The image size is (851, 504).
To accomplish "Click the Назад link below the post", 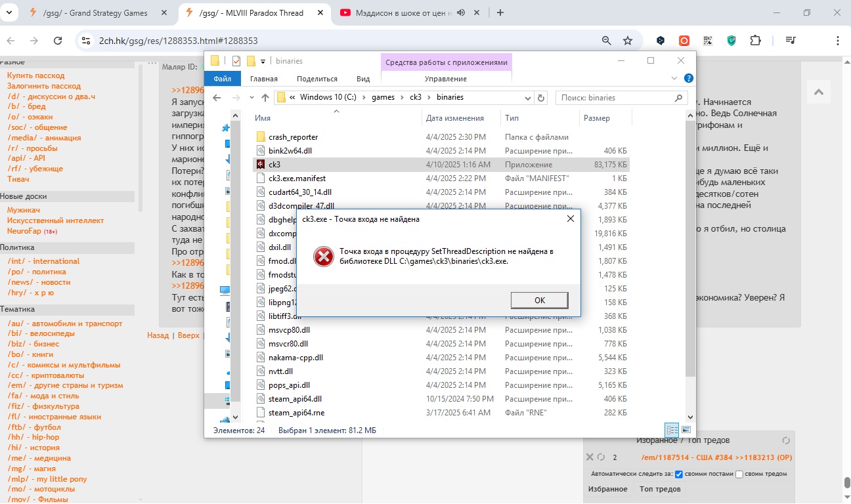I will pos(158,335).
